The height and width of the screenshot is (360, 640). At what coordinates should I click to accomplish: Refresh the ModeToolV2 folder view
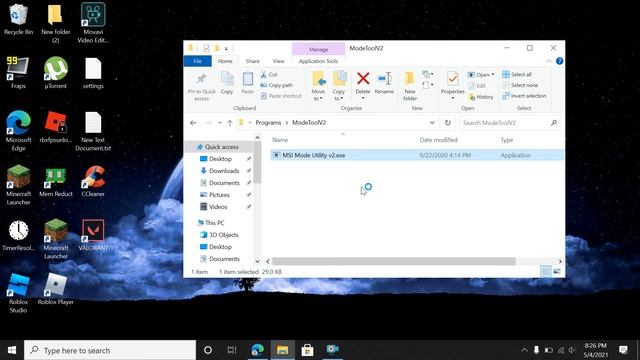coord(448,122)
